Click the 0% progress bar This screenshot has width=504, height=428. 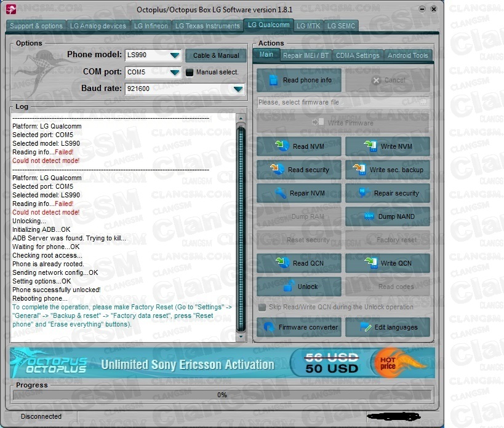pos(222,395)
